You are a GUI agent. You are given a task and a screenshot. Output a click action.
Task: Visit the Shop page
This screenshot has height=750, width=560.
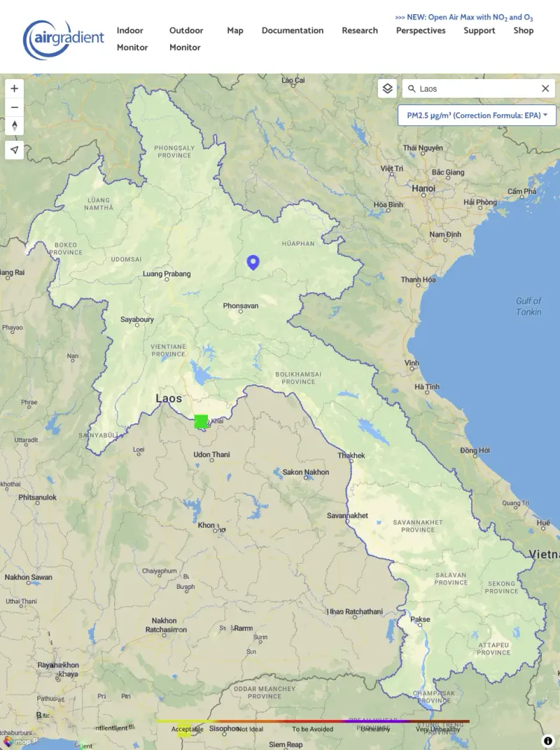pyautogui.click(x=523, y=31)
